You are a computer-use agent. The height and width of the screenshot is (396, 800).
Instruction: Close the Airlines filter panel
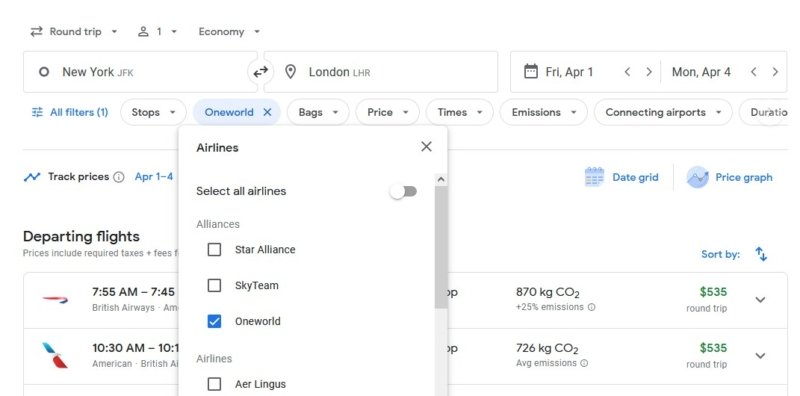click(x=427, y=147)
